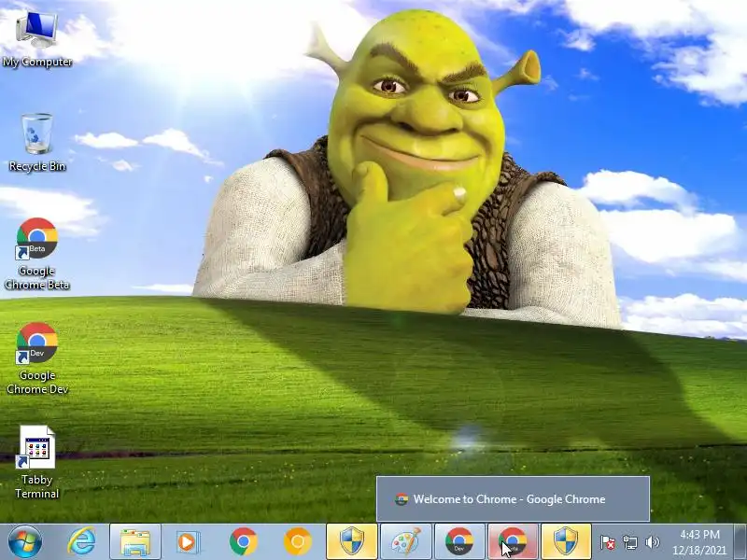The width and height of the screenshot is (747, 560).
Task: Click the hovered Chrome Beta taskbar button
Action: (513, 542)
